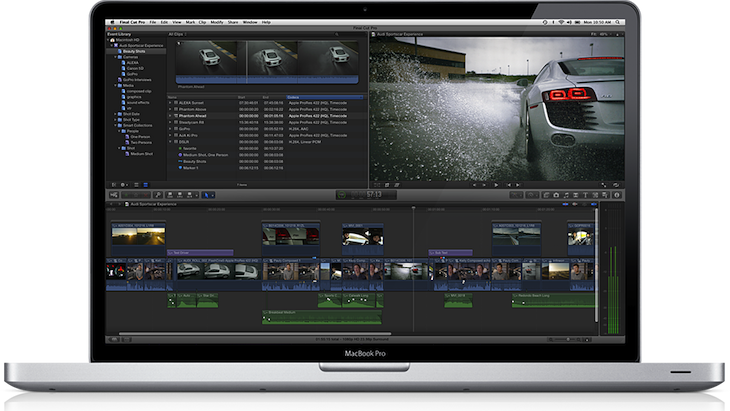Select the Medium Shot smart collection
The height and width of the screenshot is (411, 730).
click(x=141, y=154)
